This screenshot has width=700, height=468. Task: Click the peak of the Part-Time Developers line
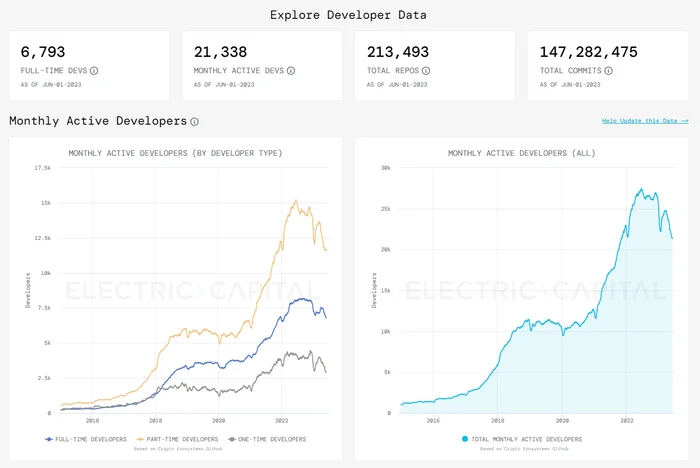[x=296, y=201]
